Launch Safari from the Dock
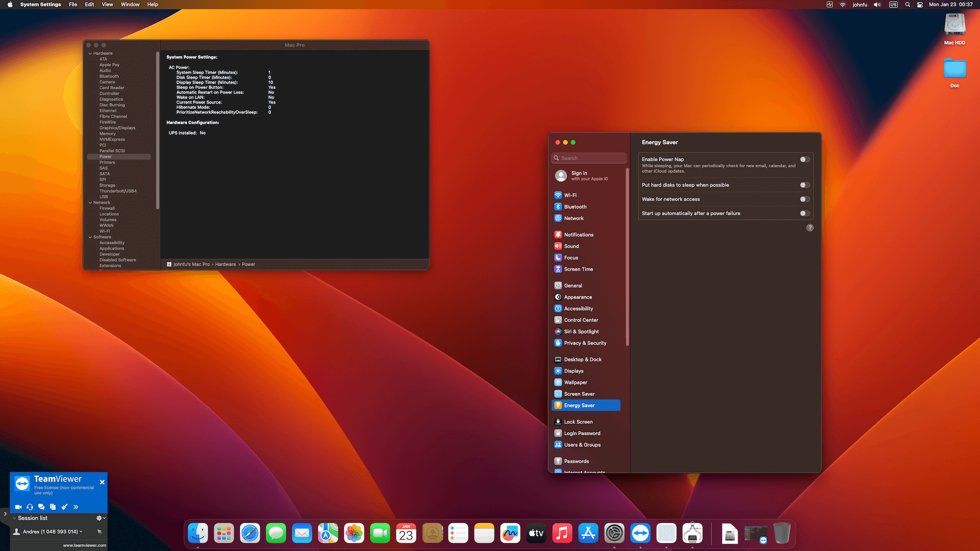 click(250, 534)
